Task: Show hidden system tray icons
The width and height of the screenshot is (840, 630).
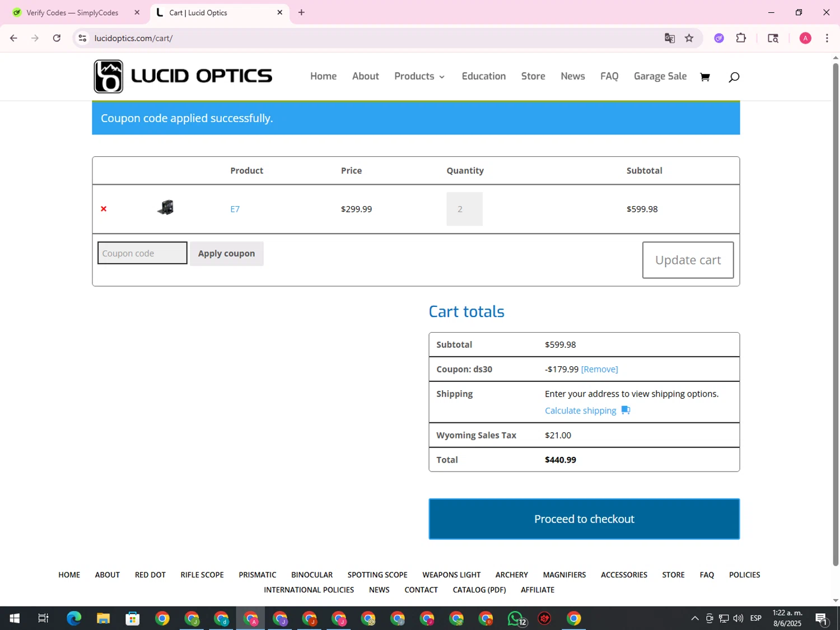Action: pyautogui.click(x=695, y=618)
